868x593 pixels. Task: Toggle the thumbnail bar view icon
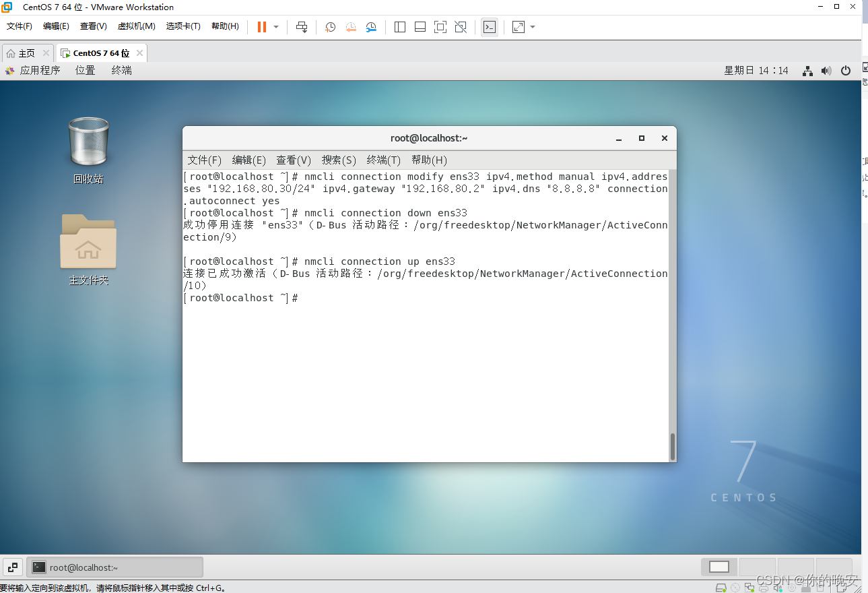tap(420, 27)
